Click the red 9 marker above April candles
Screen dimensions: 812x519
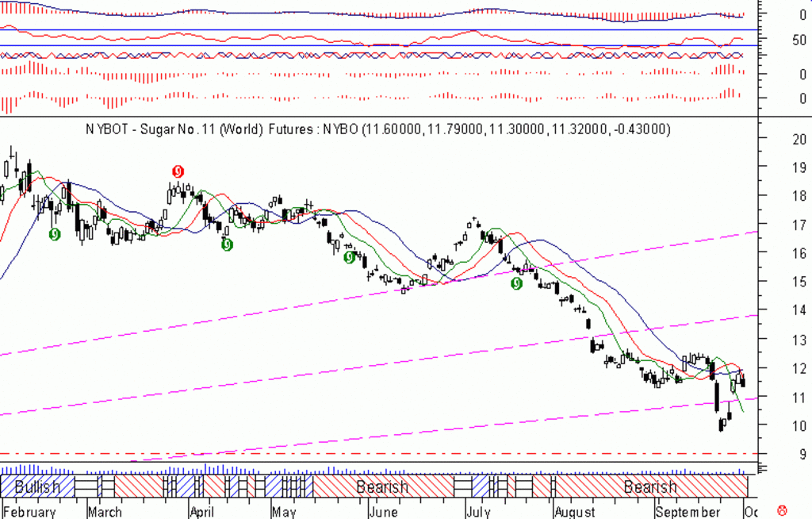(x=178, y=171)
